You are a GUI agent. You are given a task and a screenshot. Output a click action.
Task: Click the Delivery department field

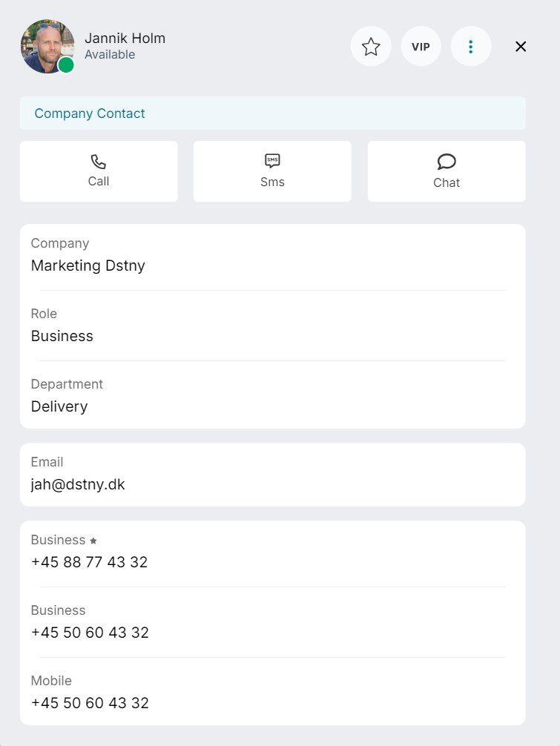click(x=273, y=396)
